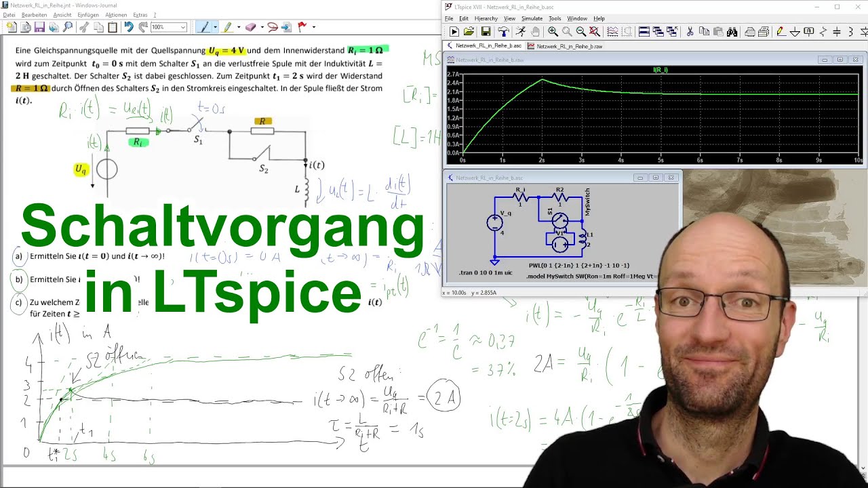Image resolution: width=868 pixels, height=488 pixels.
Task: Click the Redo arrow in Windows Journal
Action: pyautogui.click(x=142, y=27)
